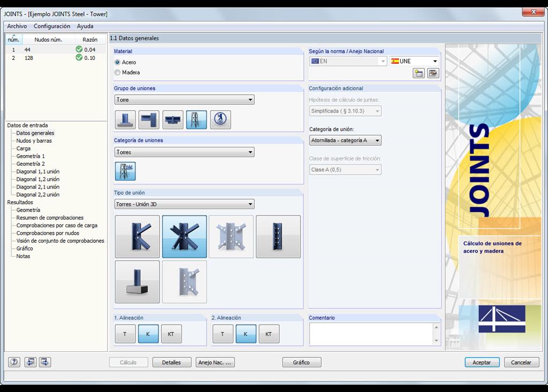
Task: Set 2. Alineación to KT
Action: (269, 334)
